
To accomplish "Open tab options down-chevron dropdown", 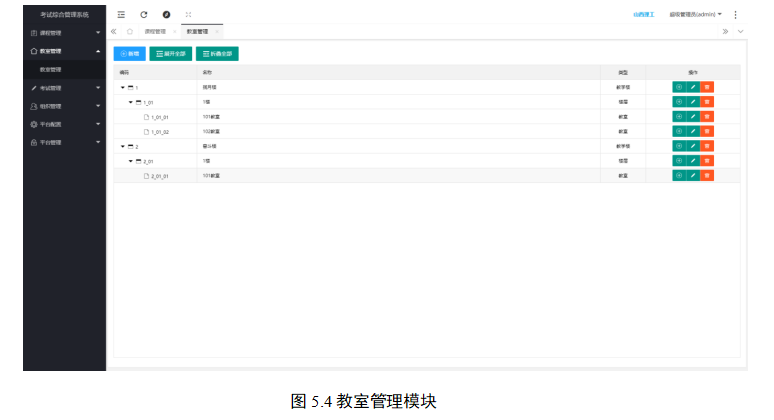I will tap(740, 32).
